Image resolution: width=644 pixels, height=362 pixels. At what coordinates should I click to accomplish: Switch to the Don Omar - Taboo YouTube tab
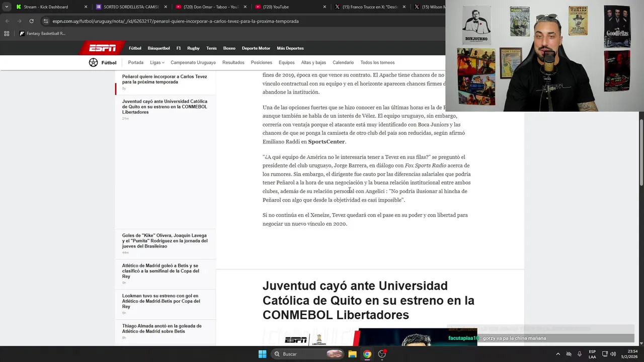211,7
